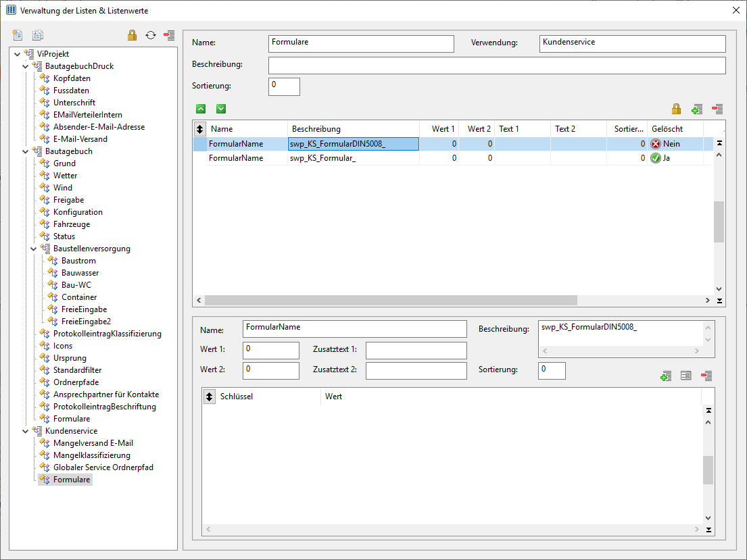Select Globaler Service Ordnerpfad tree item
Image resolution: width=747 pixels, height=560 pixels.
click(103, 467)
